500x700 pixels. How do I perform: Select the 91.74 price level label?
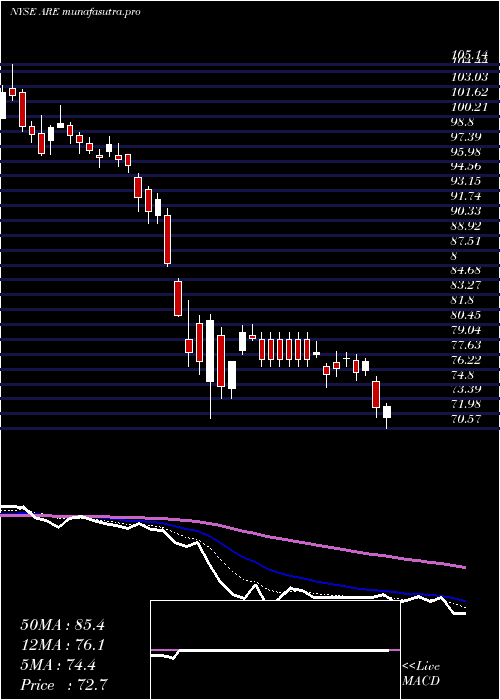click(x=466, y=196)
